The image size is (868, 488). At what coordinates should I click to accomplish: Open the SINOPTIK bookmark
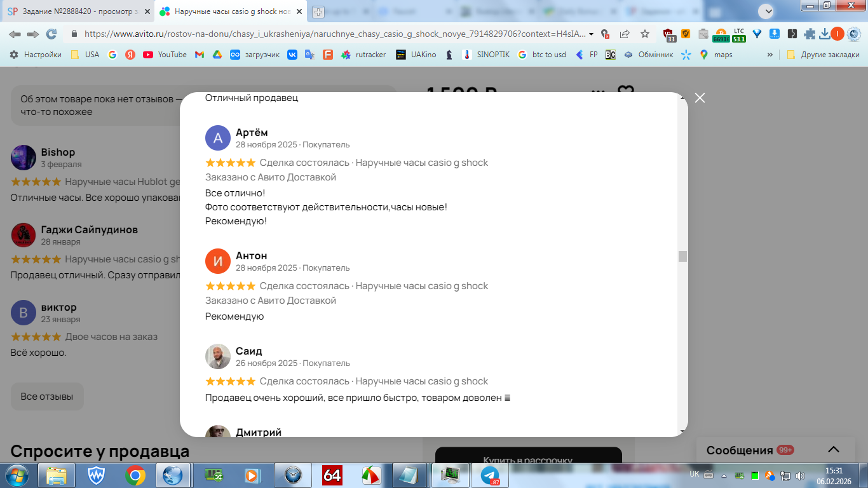pyautogui.click(x=486, y=55)
